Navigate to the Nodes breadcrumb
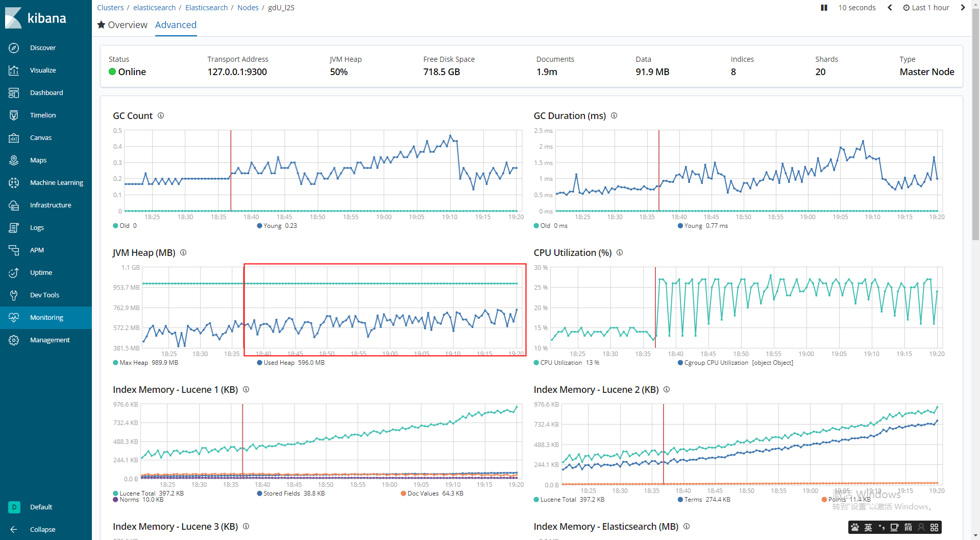 tap(248, 8)
